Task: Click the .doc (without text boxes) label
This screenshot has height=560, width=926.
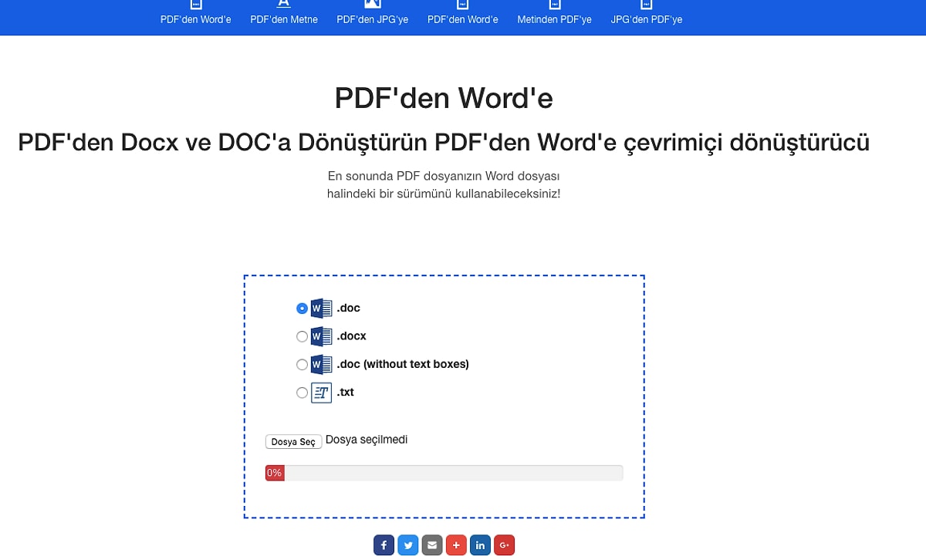Action: click(x=403, y=364)
